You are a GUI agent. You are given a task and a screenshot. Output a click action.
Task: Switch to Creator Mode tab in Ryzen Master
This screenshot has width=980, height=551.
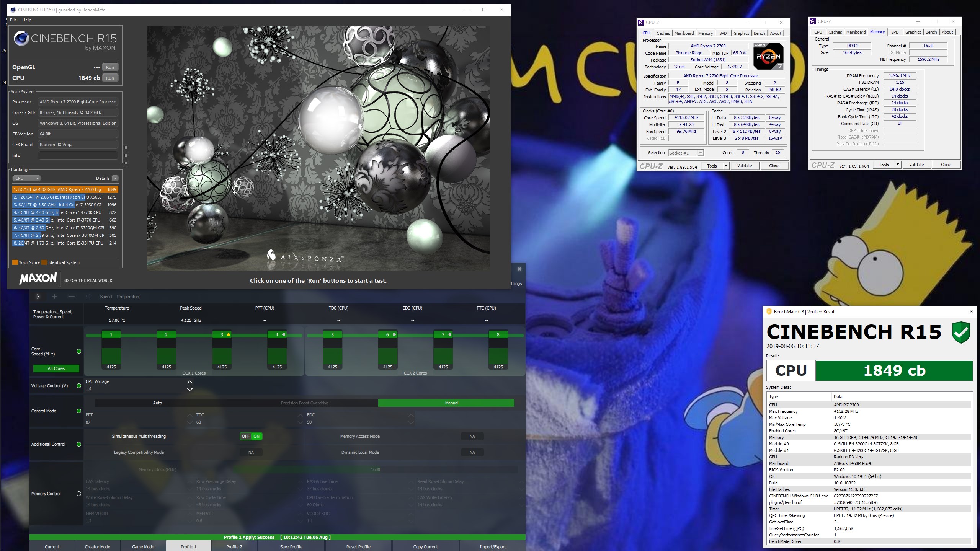pos(98,546)
